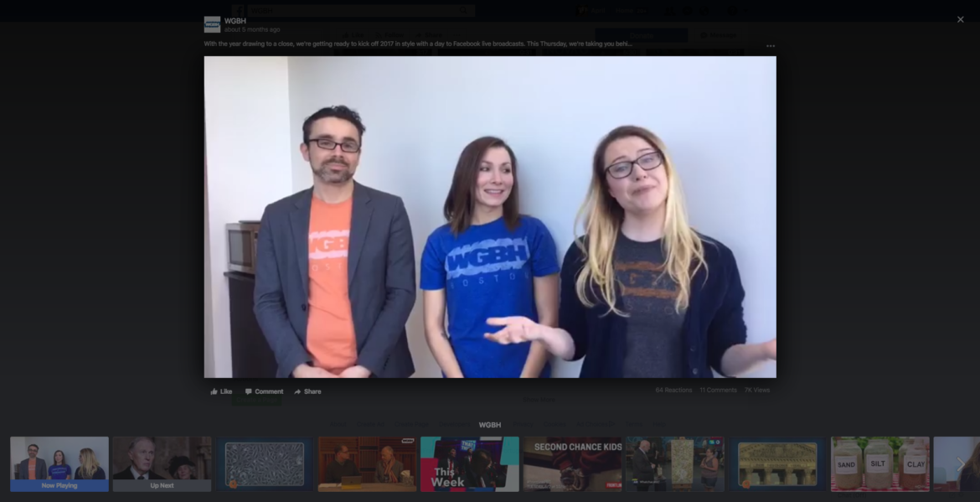This screenshot has height=502, width=980.
Task: Click the main video to play or pause
Action: click(x=490, y=216)
